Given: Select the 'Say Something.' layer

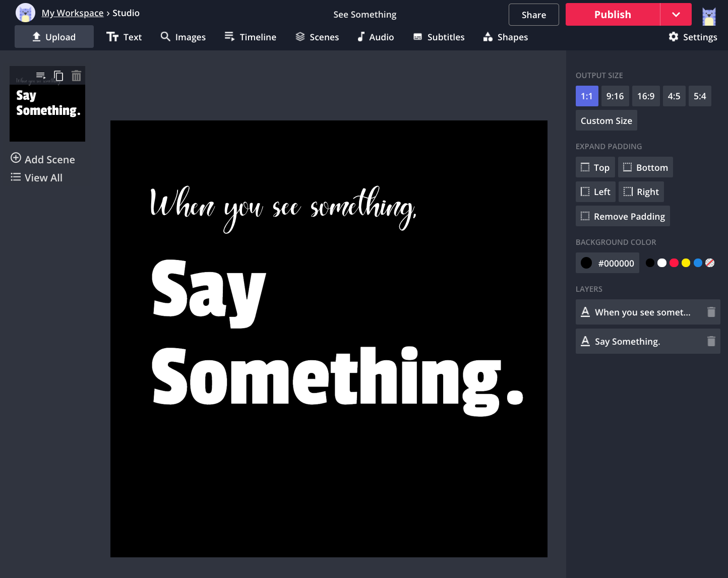Looking at the screenshot, I should tap(648, 341).
